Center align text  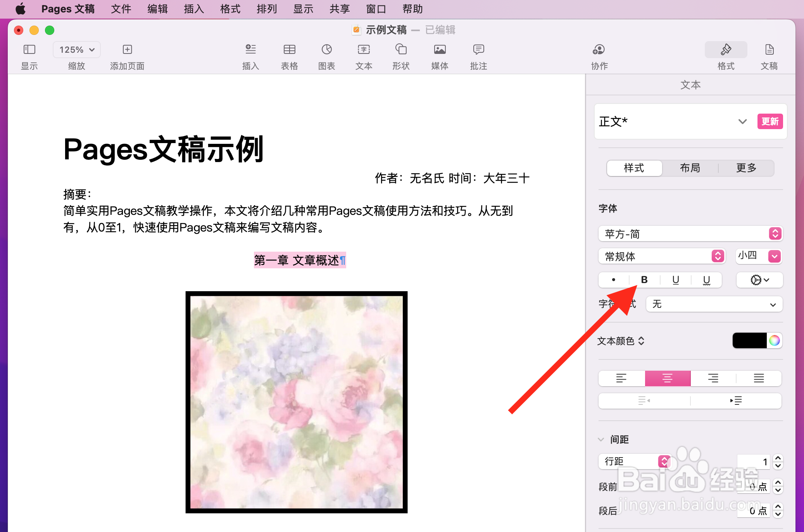668,378
